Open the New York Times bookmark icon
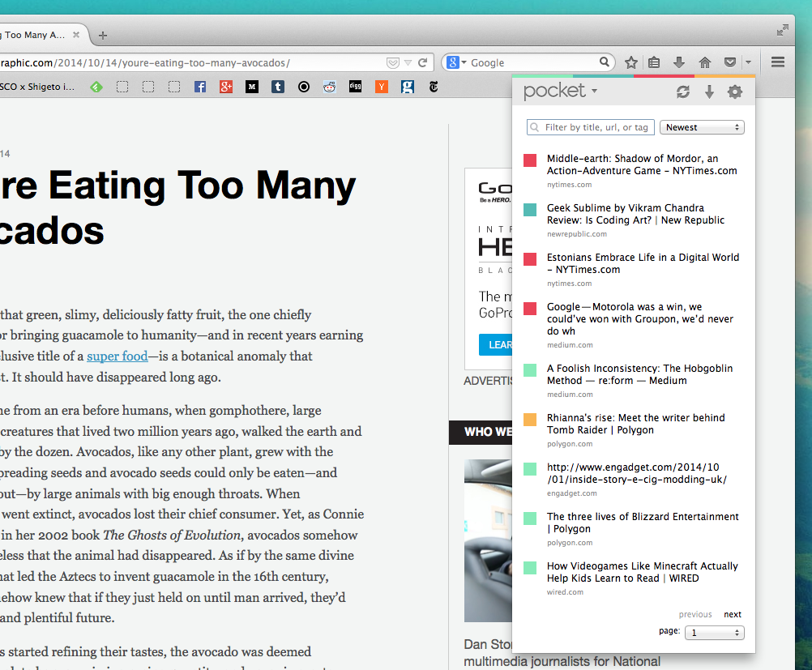Image resolution: width=812 pixels, height=670 pixels. point(434,87)
